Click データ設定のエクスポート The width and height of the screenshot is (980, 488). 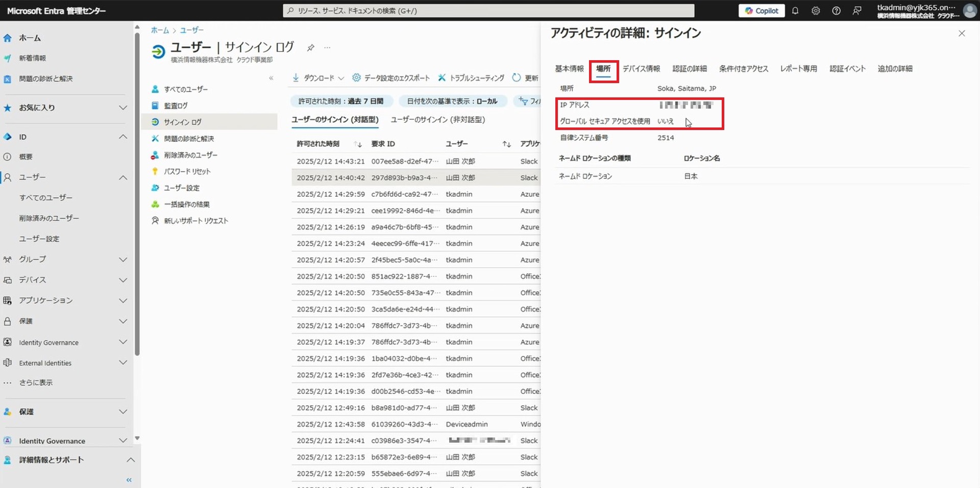pyautogui.click(x=391, y=78)
